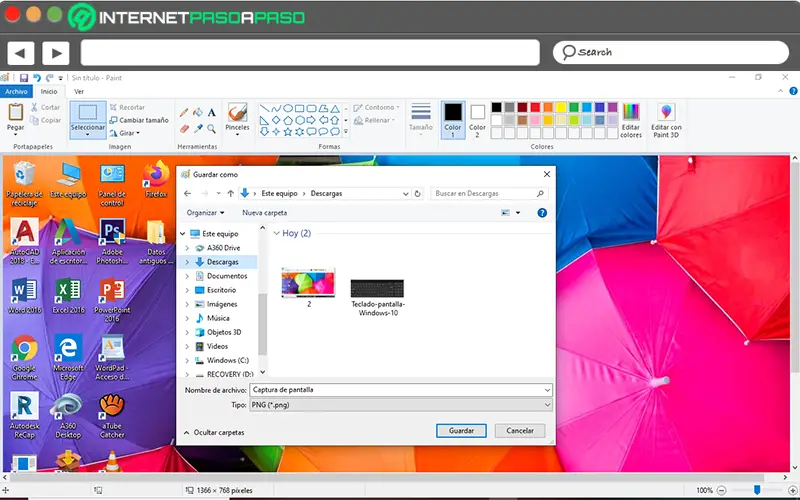Select Descargas in the folder tree
Screen dimensions: 800x500
click(x=222, y=262)
